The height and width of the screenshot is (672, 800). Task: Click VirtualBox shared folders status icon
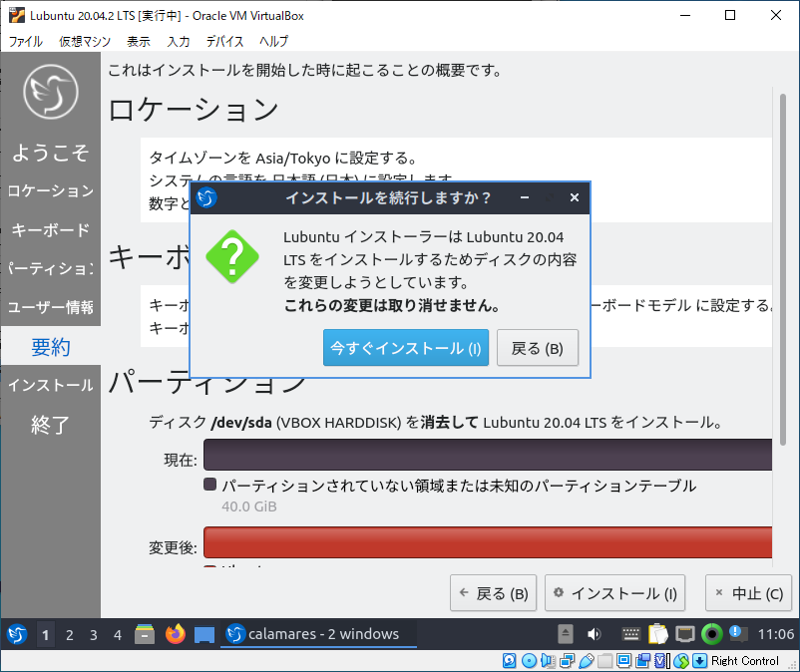[605, 661]
